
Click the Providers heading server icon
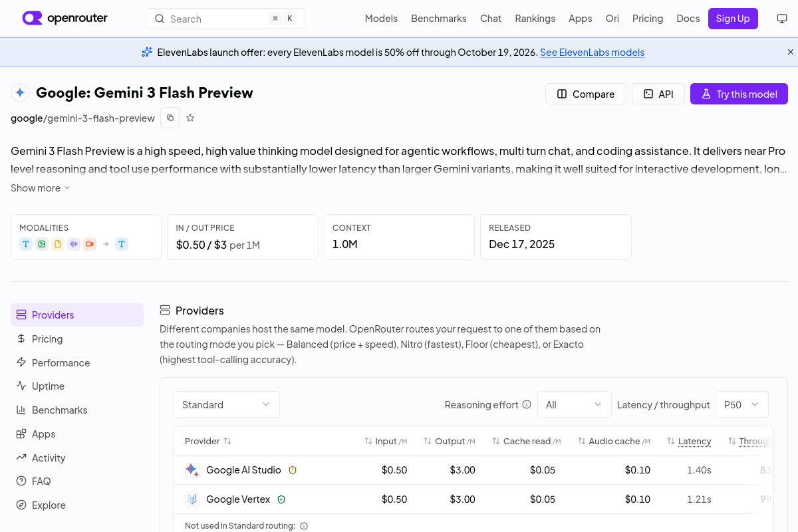[165, 310]
